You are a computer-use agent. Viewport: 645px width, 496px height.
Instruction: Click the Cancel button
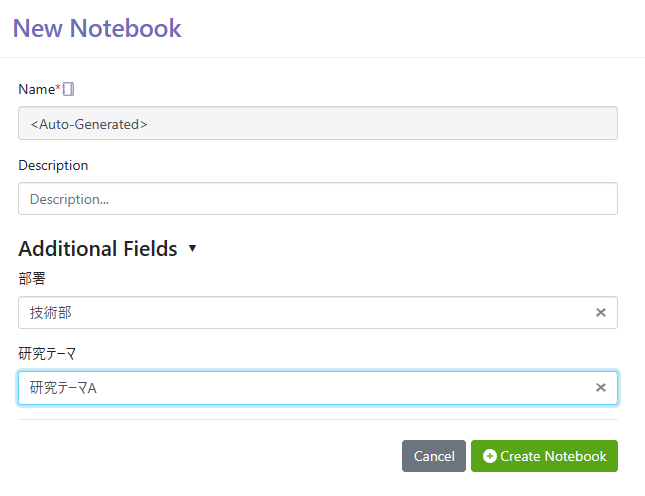(x=434, y=456)
